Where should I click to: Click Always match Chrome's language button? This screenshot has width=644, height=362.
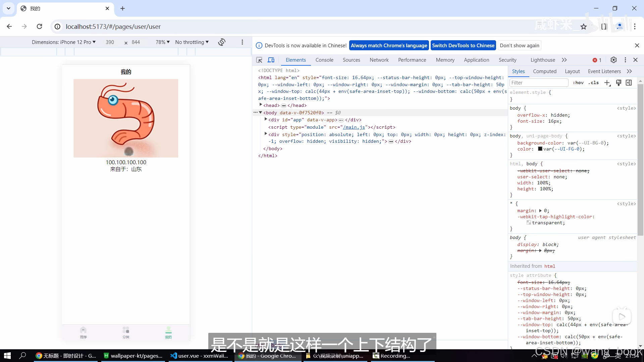(389, 46)
